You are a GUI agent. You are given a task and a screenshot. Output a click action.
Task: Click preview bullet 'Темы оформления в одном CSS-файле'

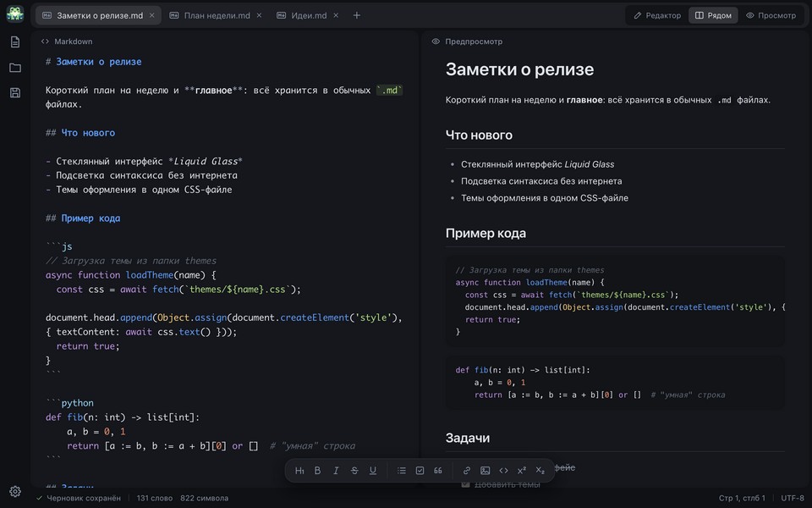point(544,198)
